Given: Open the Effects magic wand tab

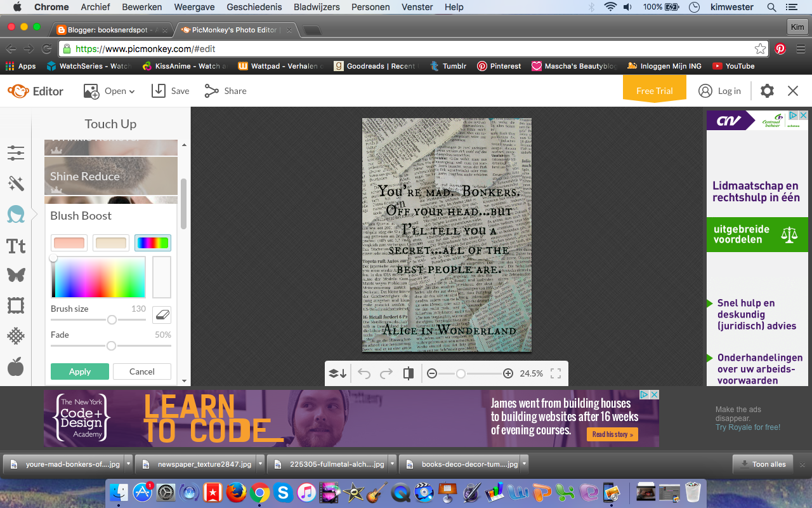Looking at the screenshot, I should 16,184.
